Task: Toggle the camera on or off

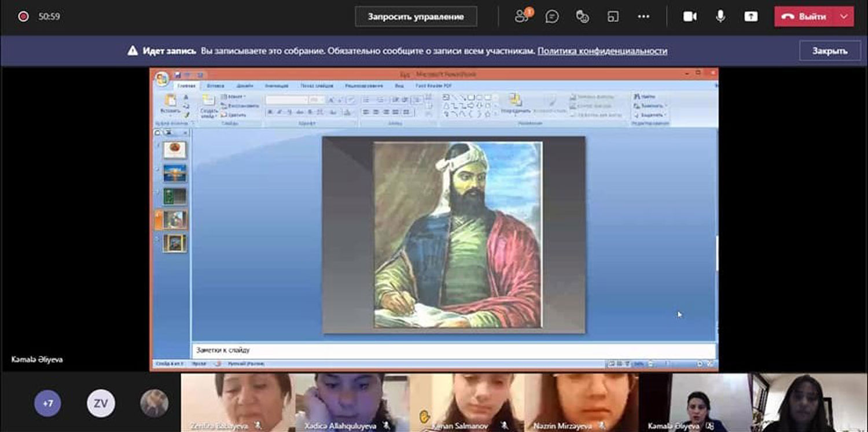Action: (690, 17)
